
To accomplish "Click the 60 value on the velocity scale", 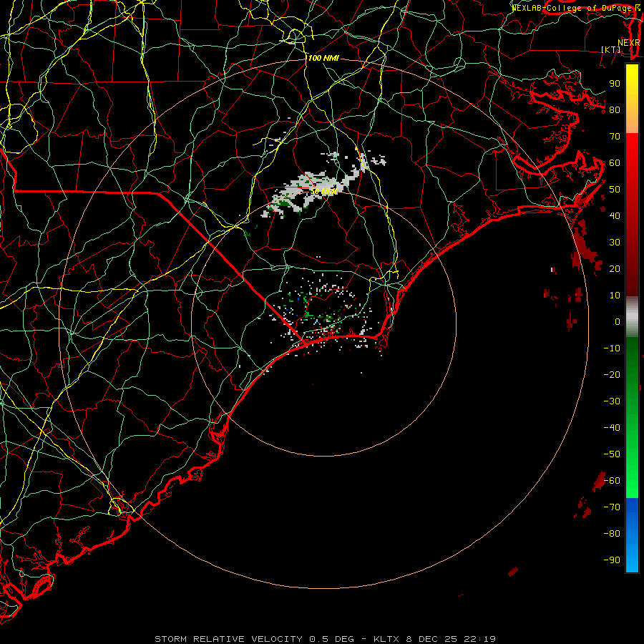I will (615, 162).
